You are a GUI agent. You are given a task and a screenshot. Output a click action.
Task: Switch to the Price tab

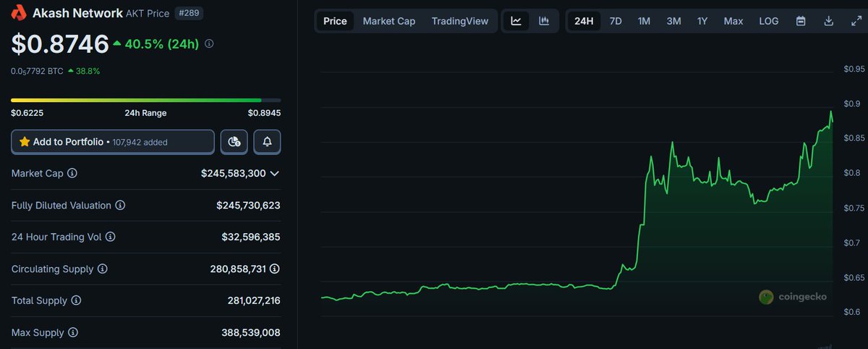(x=335, y=21)
